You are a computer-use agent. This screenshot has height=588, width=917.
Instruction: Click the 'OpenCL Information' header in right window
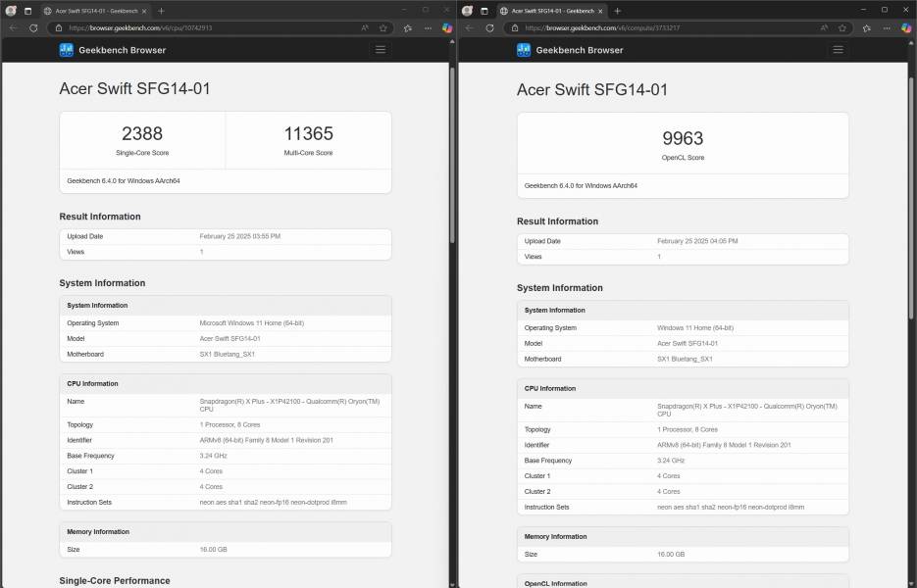coord(555,583)
